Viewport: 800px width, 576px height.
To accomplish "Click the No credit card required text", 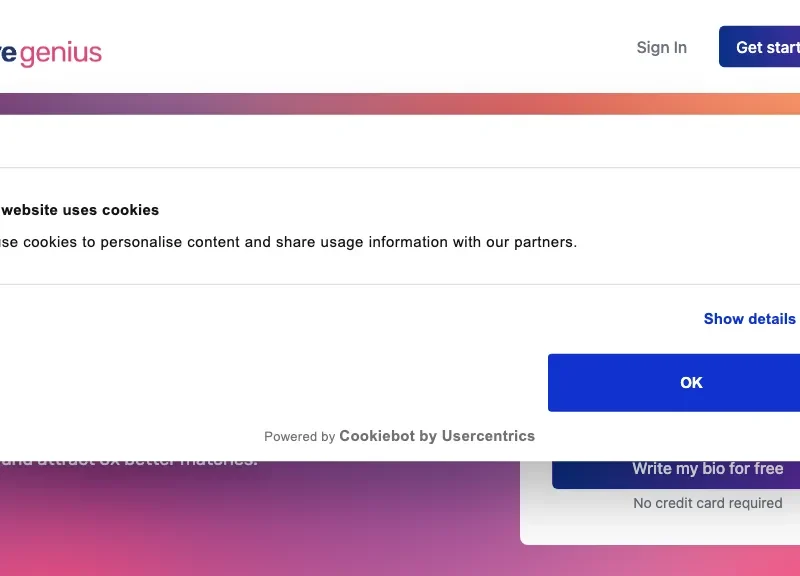I will tap(708, 503).
